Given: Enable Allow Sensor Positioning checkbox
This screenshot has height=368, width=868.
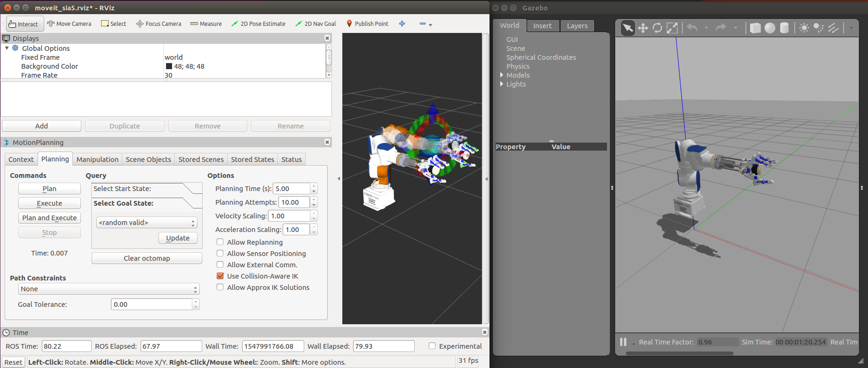Looking at the screenshot, I should [220, 253].
